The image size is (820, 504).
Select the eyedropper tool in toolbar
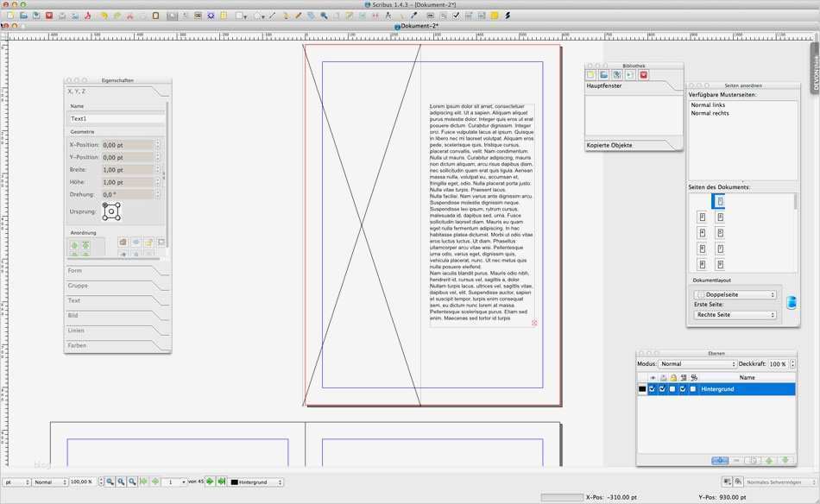click(x=414, y=16)
